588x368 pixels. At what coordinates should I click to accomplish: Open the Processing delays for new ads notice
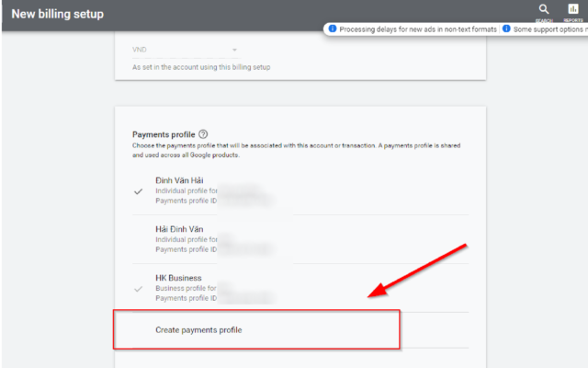pos(418,29)
